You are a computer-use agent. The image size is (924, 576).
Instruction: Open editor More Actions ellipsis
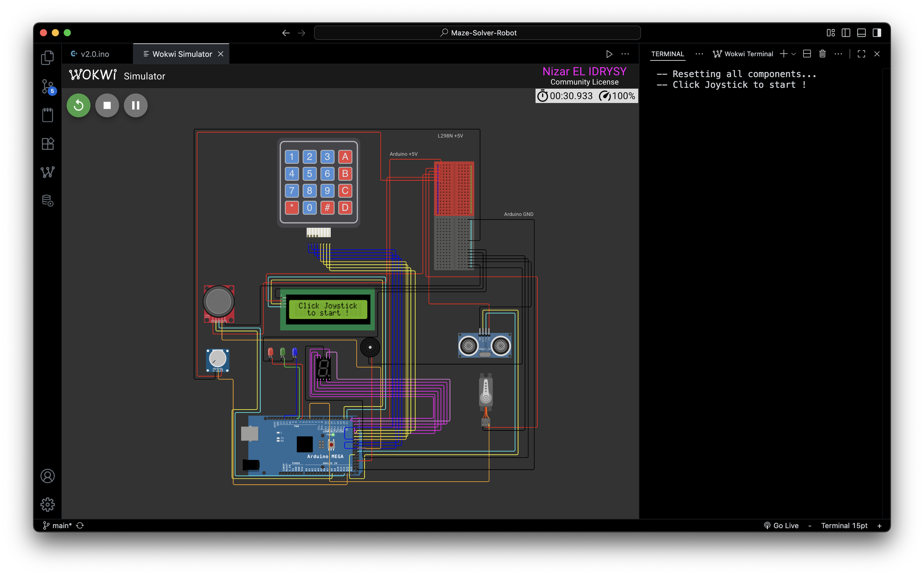625,54
